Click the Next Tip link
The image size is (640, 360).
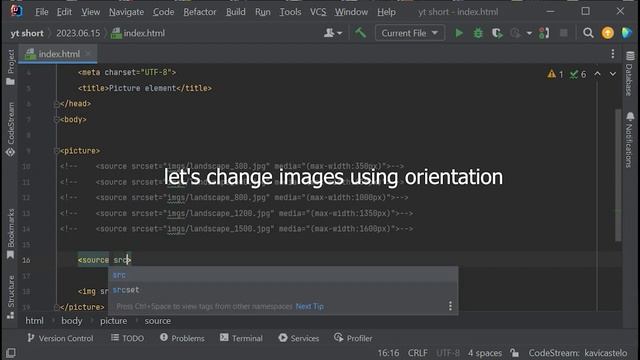pos(309,306)
